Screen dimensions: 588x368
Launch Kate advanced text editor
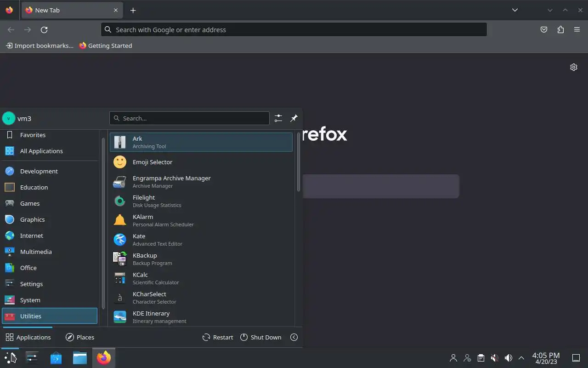201,240
